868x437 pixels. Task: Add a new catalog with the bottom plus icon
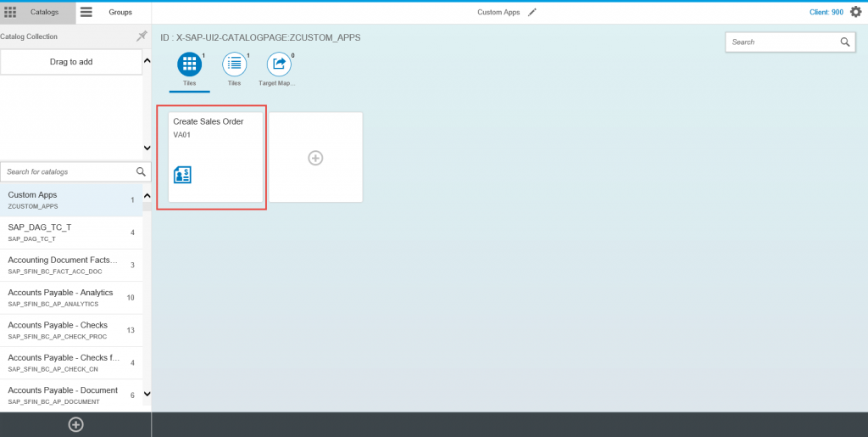(75, 424)
